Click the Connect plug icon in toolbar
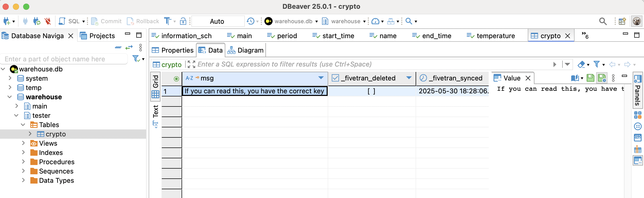 point(25,21)
